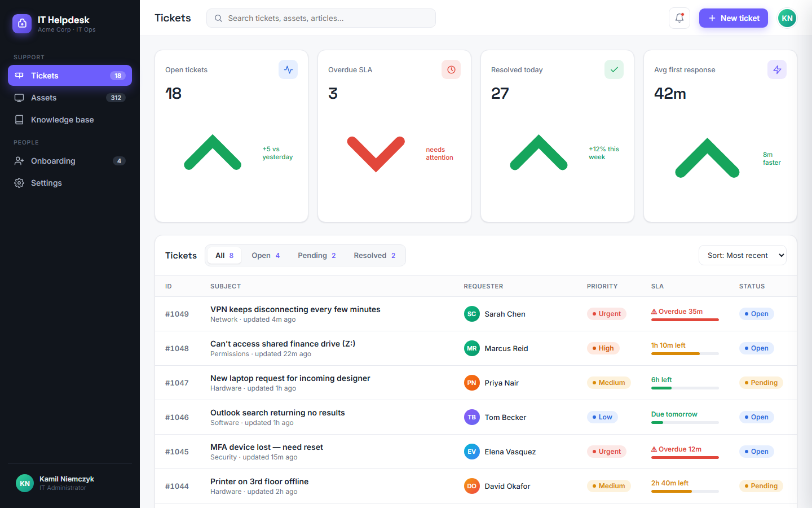Click the Overdue SLA clock icon

pos(451,69)
